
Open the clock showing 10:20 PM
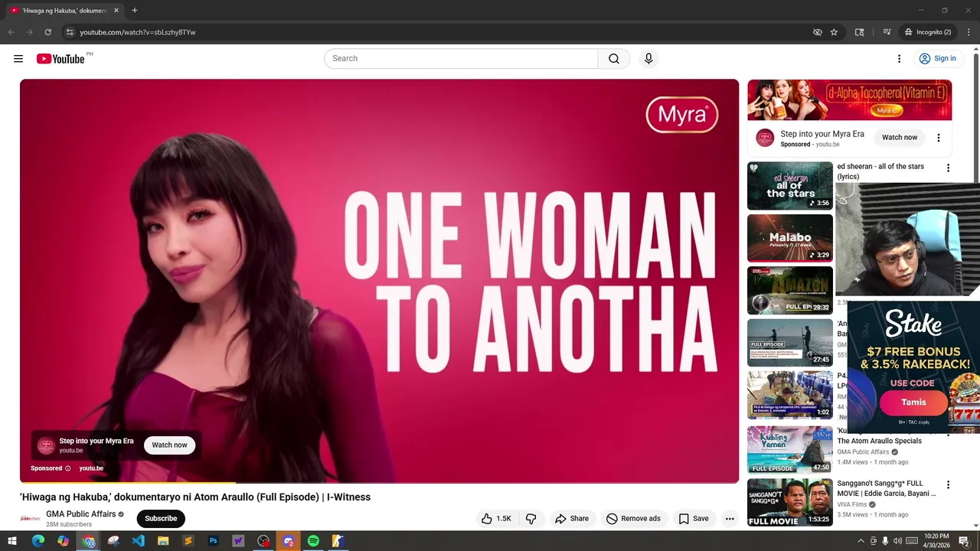[x=936, y=541]
